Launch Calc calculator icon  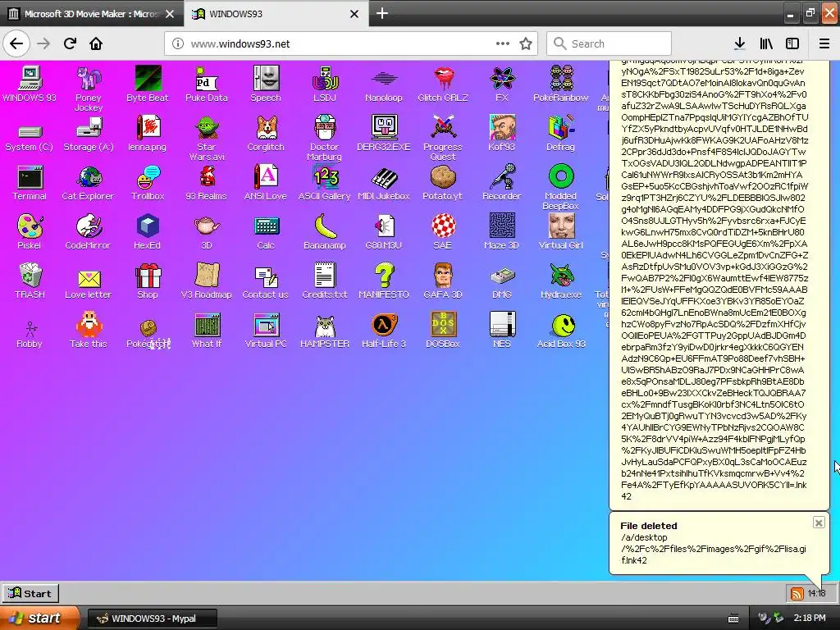pos(266,226)
